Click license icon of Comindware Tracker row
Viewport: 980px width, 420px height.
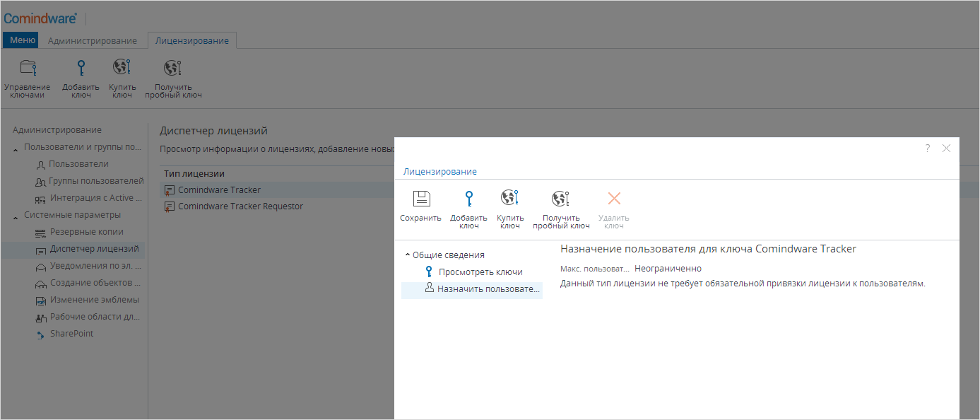click(x=169, y=189)
